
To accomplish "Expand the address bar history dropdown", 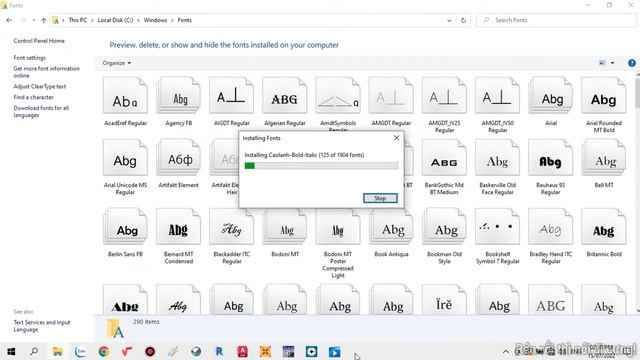I will (x=449, y=20).
